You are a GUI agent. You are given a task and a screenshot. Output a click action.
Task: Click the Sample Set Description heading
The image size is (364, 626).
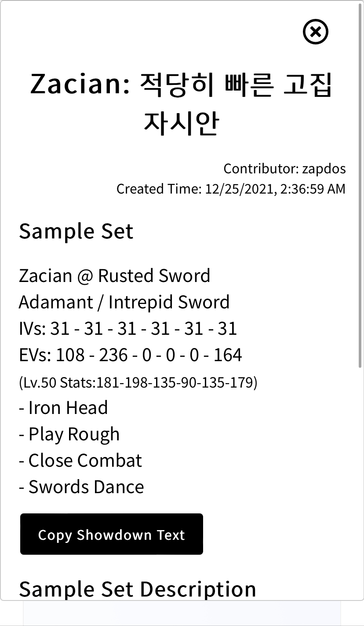click(138, 589)
